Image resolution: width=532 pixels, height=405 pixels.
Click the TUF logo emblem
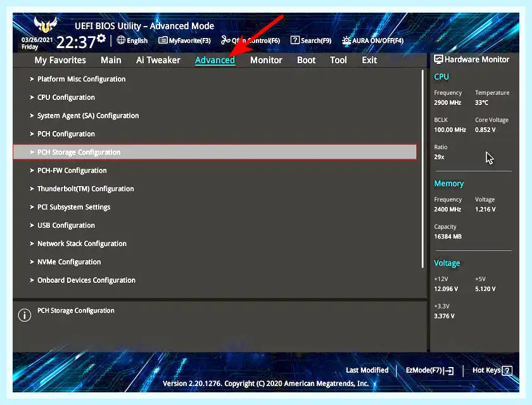coord(46,25)
